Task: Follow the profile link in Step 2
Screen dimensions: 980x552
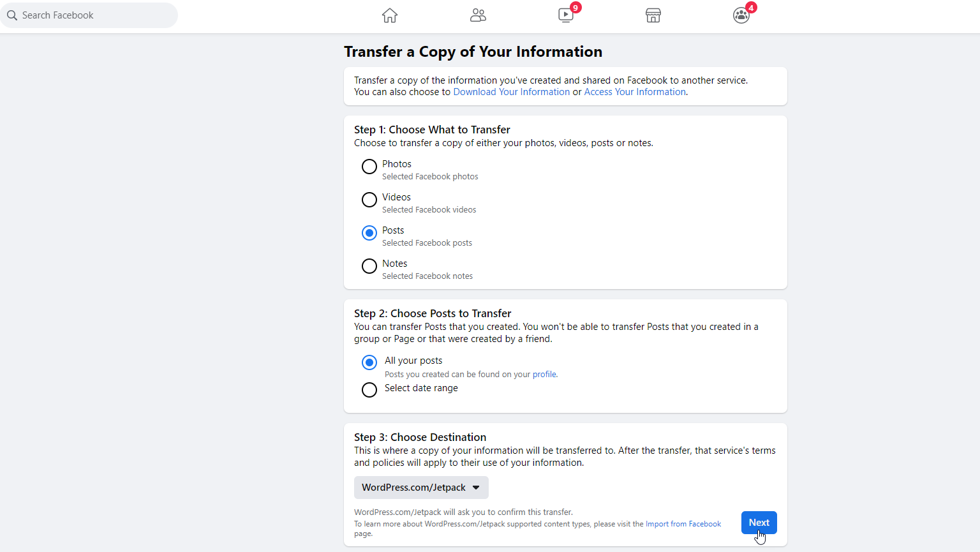Action: pos(544,375)
